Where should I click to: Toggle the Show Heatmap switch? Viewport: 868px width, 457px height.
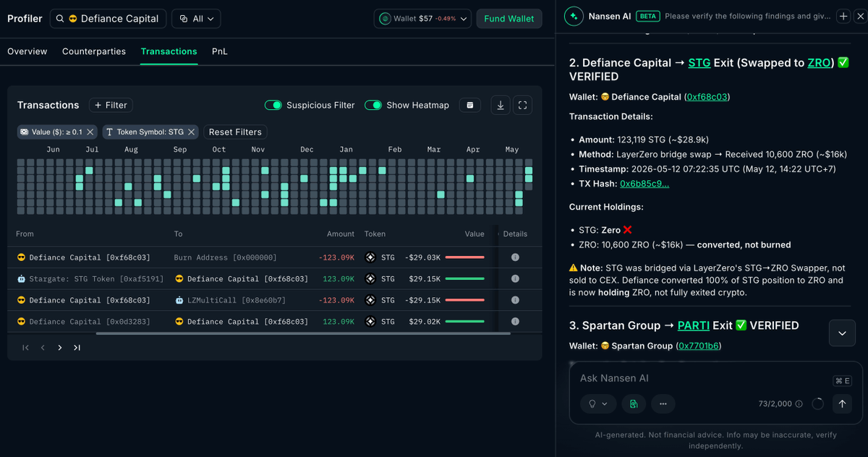pos(373,105)
